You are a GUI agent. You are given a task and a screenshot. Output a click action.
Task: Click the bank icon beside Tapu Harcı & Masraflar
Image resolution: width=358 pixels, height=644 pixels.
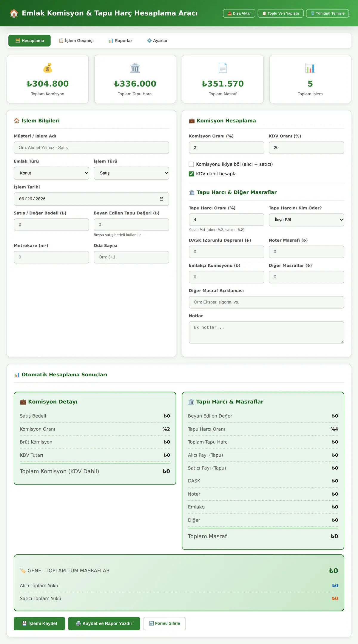(191, 402)
